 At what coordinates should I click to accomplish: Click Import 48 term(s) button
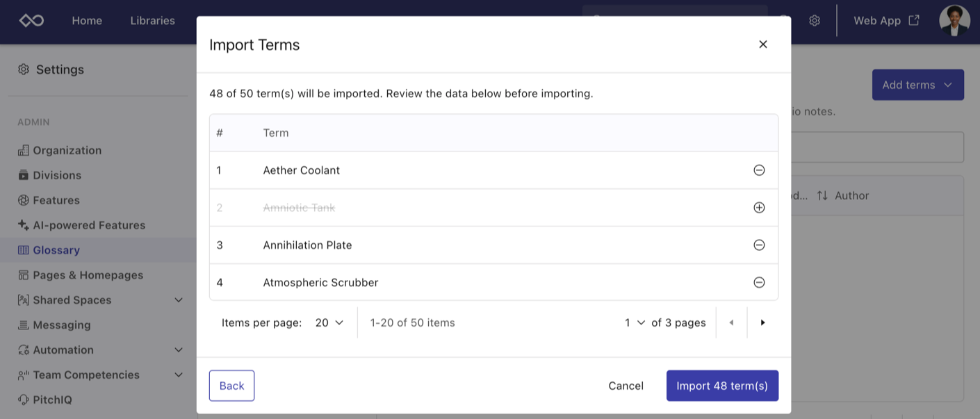[722, 386]
